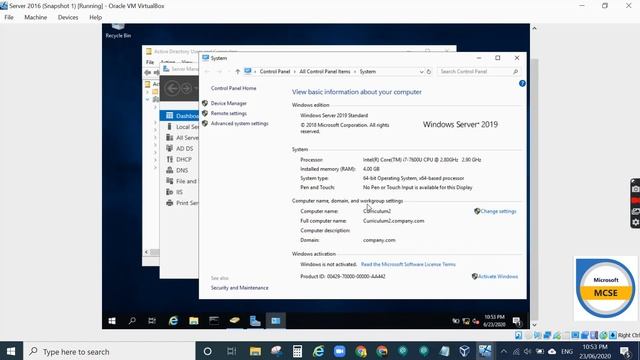Select AD DS role in Server Manager
Viewport: 640px width, 360px height.
179,149
